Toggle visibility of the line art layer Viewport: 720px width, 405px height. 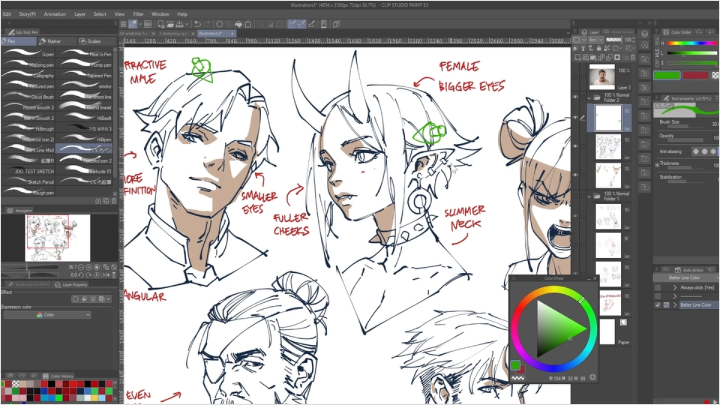pyautogui.click(x=575, y=146)
